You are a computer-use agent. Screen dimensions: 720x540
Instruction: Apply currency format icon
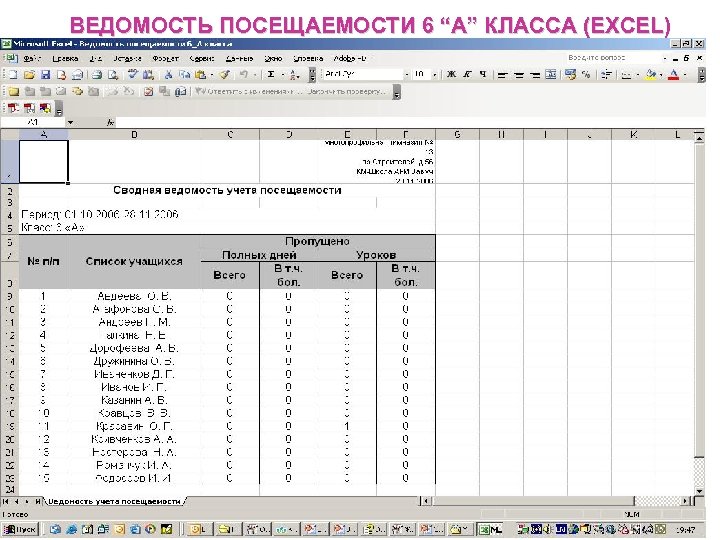tap(570, 74)
